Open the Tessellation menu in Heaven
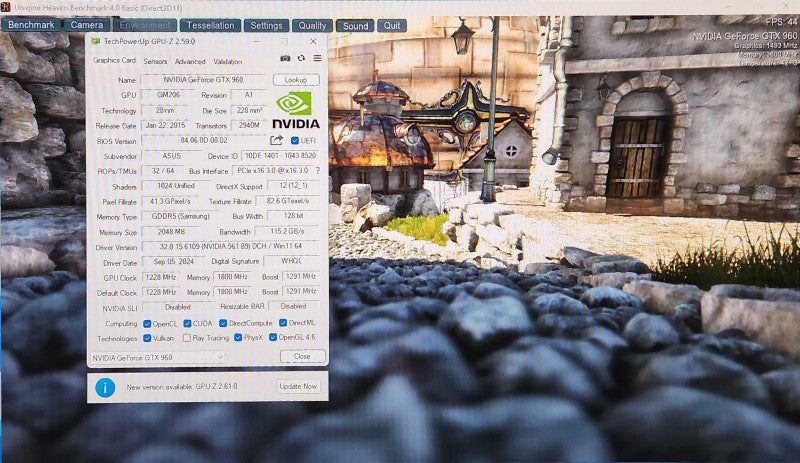The height and width of the screenshot is (463, 800). coord(210,25)
